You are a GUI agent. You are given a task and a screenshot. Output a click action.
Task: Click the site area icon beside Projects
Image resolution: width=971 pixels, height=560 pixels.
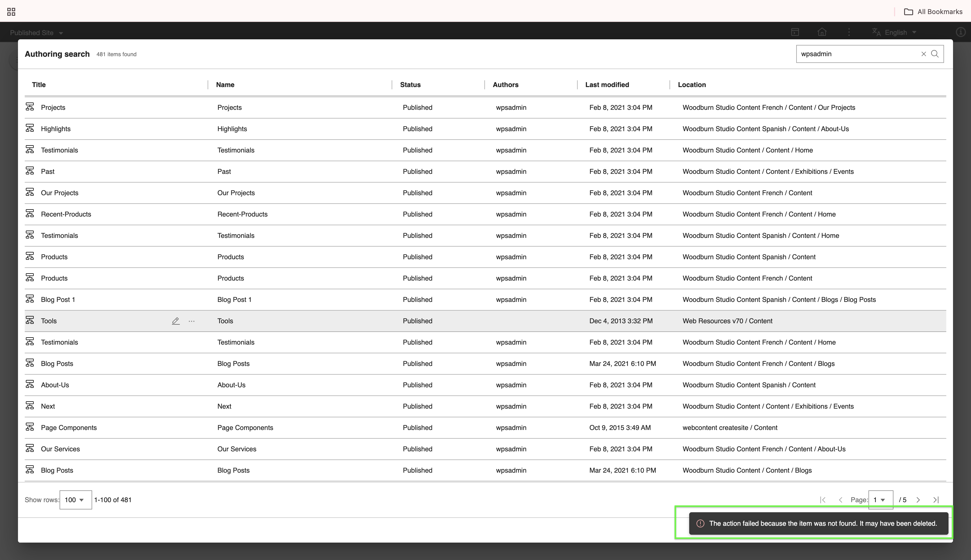point(30,107)
